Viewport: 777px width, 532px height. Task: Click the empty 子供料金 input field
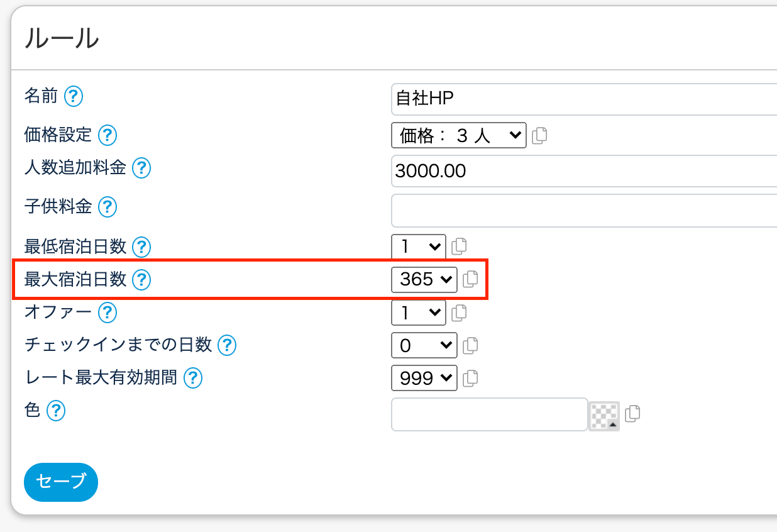[583, 210]
